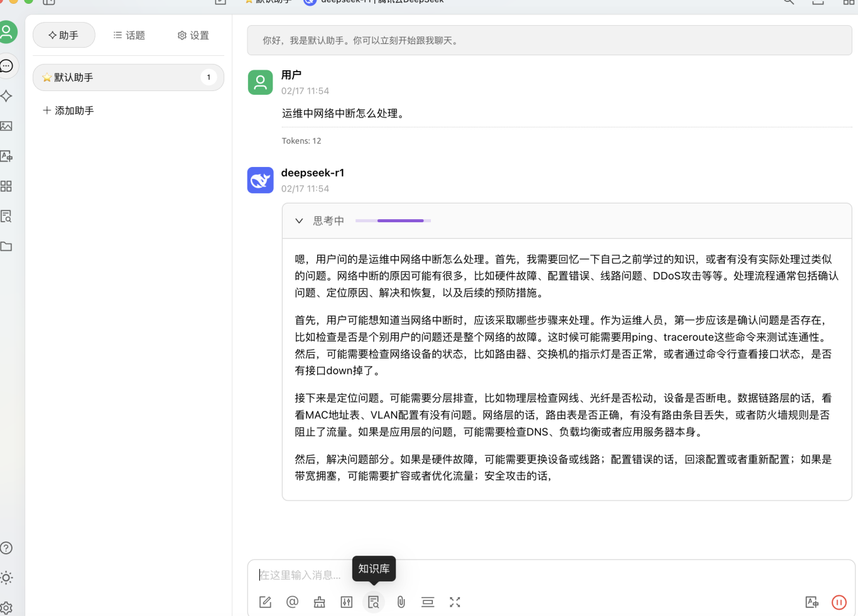Switch to the 话题 tab
Screen dimensions: 858x616
tap(128, 35)
